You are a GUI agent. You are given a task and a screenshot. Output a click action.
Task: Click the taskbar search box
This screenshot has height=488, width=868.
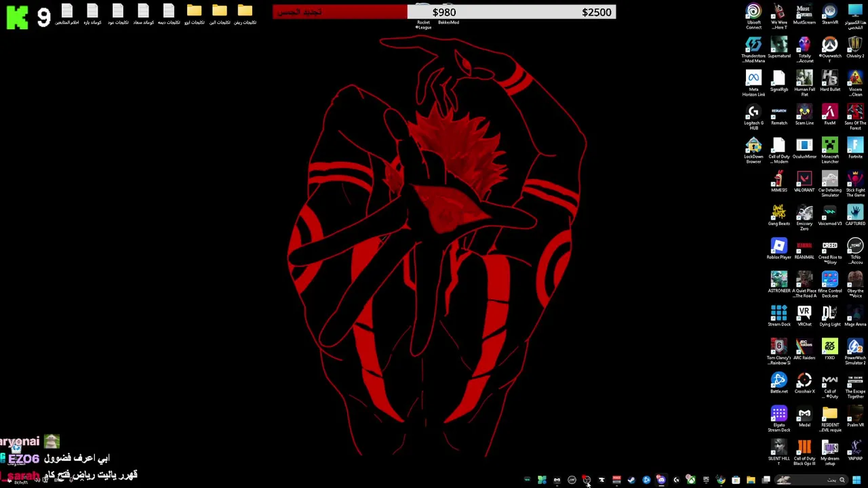pyautogui.click(x=812, y=480)
